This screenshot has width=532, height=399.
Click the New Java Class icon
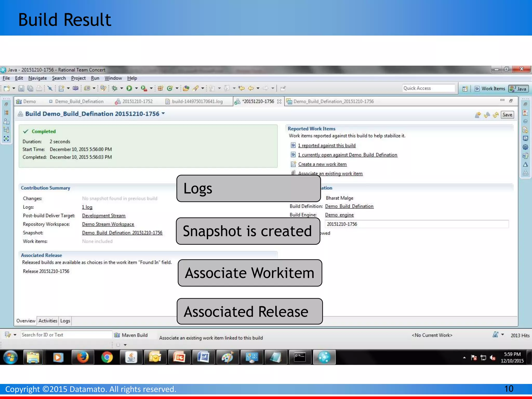point(170,89)
